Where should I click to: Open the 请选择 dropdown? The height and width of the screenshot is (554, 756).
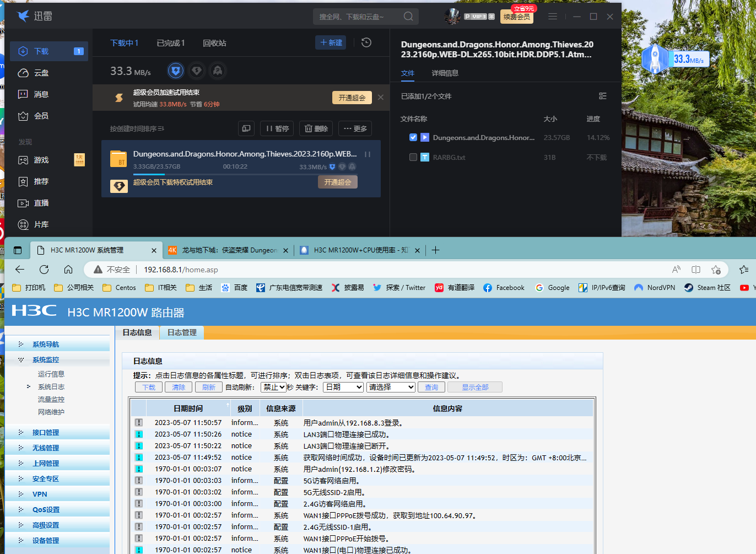[x=391, y=387]
